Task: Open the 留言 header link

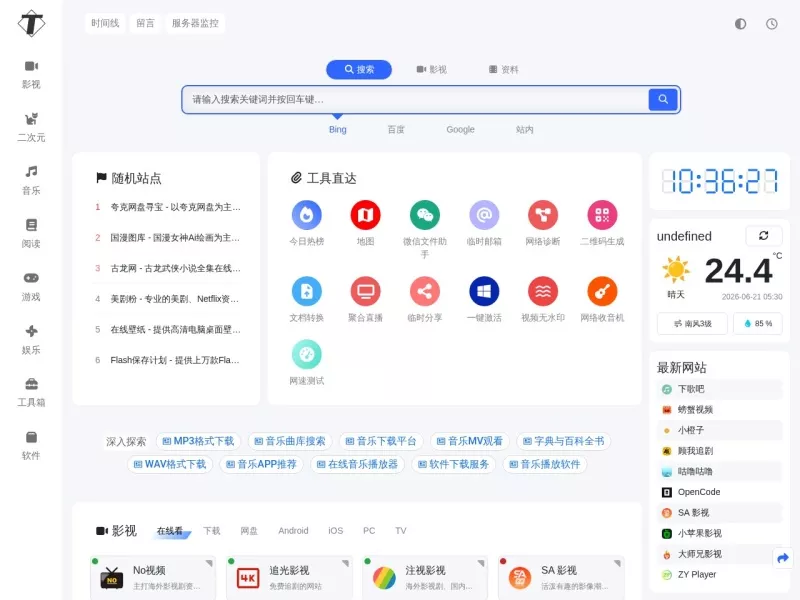Action: (145, 23)
